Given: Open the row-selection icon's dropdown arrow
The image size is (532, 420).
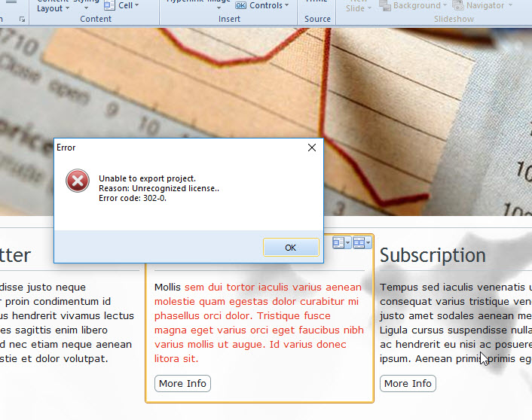Looking at the screenshot, I should click(368, 242).
